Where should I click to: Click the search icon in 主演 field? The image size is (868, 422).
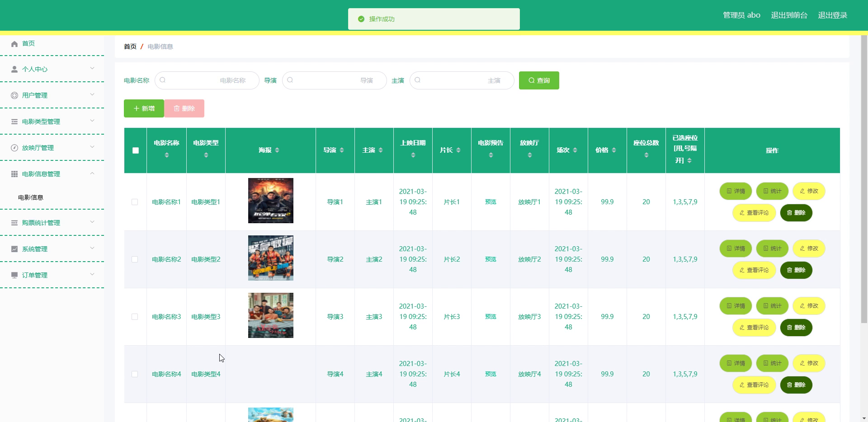418,80
